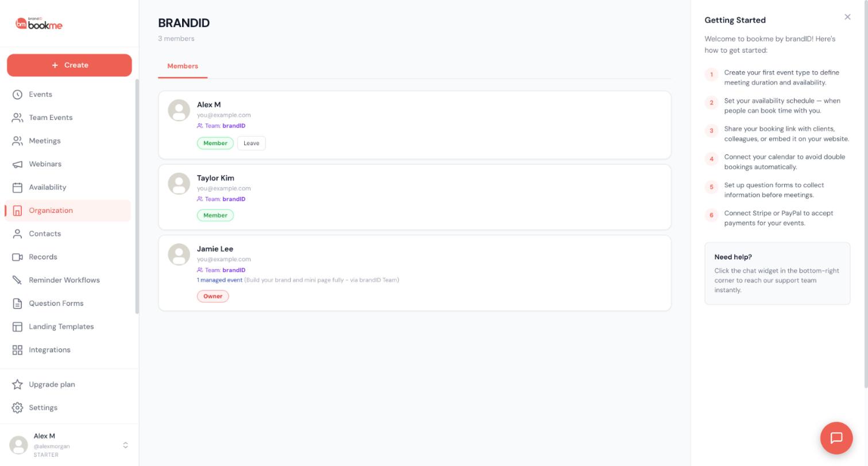The height and width of the screenshot is (466, 868).
Task: Click the Owner badge for Jamie Lee
Action: [x=213, y=296]
